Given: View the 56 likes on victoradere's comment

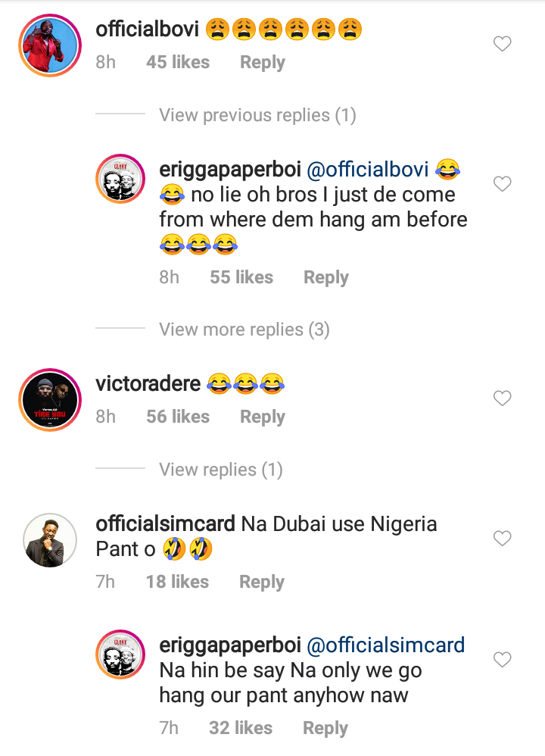Looking at the screenshot, I should pyautogui.click(x=178, y=417).
